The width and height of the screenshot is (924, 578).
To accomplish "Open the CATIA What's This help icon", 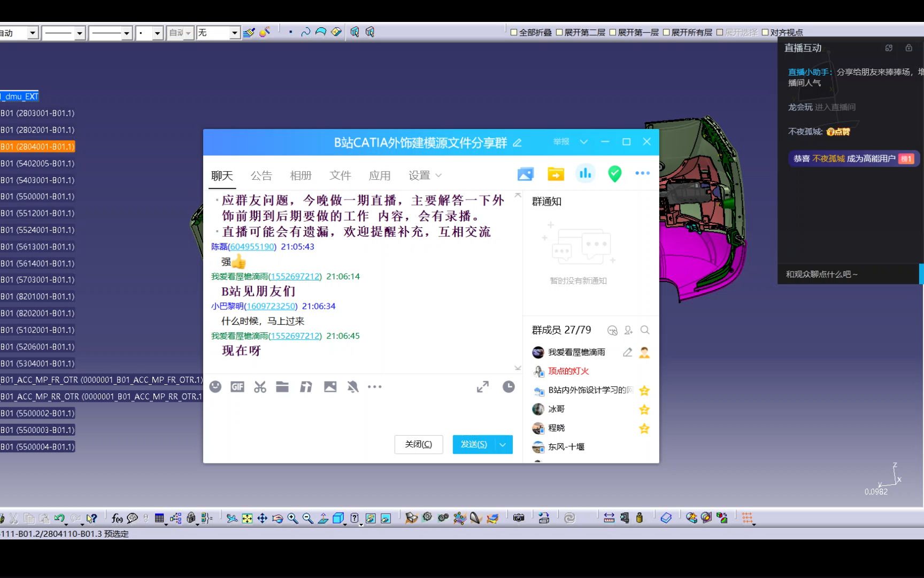I will [92, 518].
